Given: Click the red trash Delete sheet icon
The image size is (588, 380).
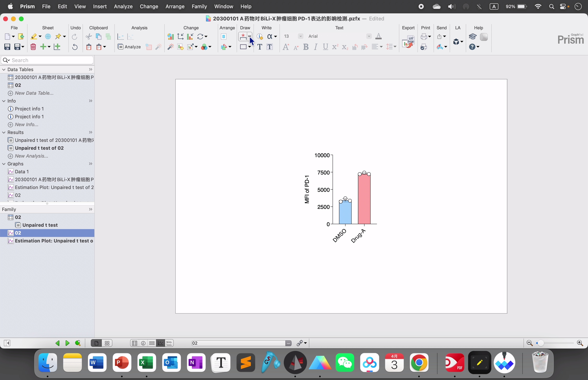Looking at the screenshot, I should 33,47.
